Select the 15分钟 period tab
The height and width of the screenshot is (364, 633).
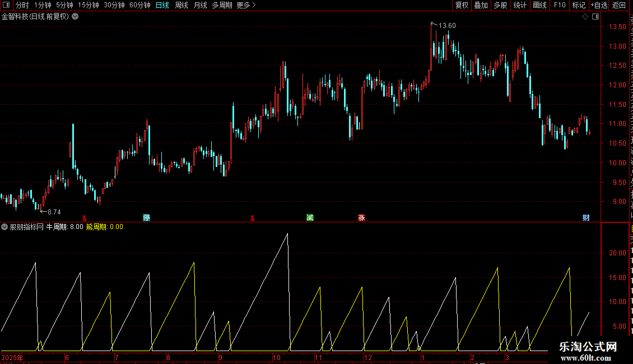tap(88, 5)
